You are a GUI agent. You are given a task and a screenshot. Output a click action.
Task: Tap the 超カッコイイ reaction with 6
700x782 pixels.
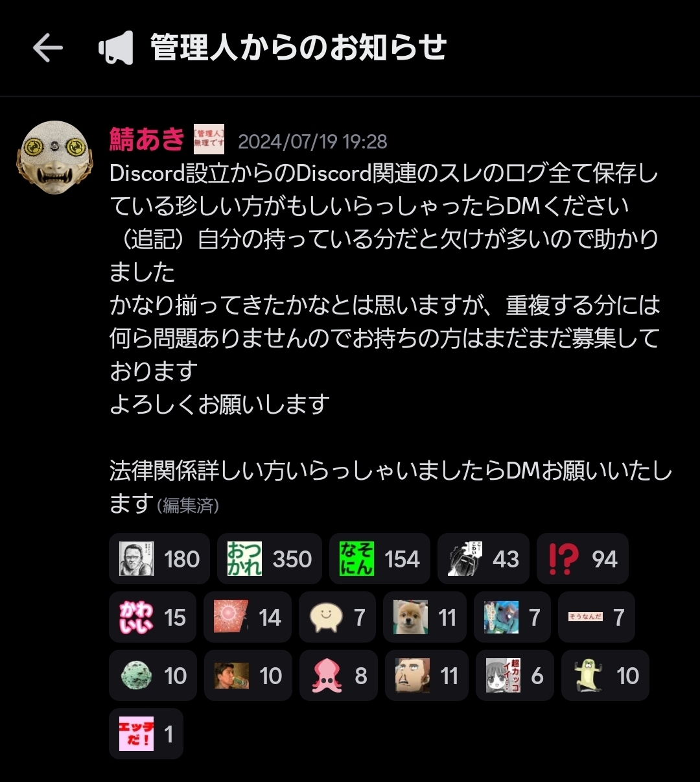515,676
